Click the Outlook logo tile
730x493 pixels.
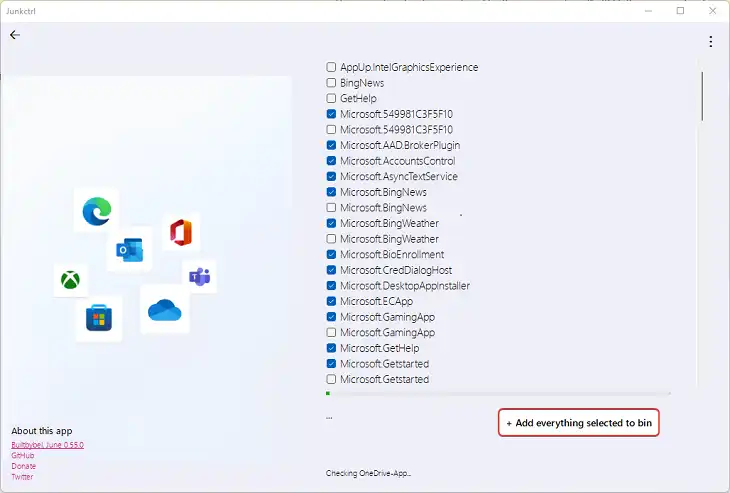[129, 250]
